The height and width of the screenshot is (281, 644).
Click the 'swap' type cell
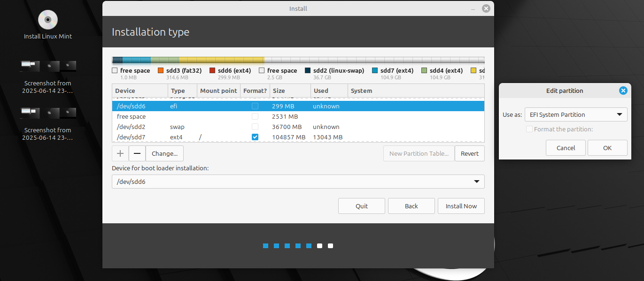coord(177,127)
